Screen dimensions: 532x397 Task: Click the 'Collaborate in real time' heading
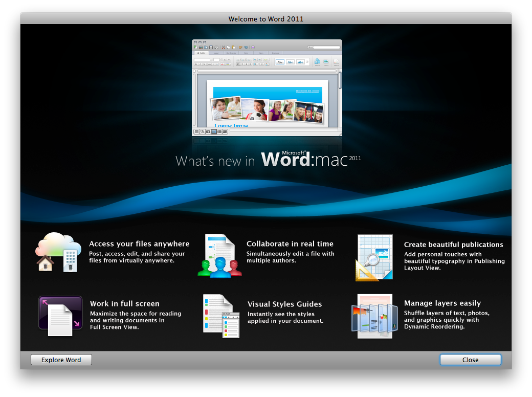pos(290,244)
